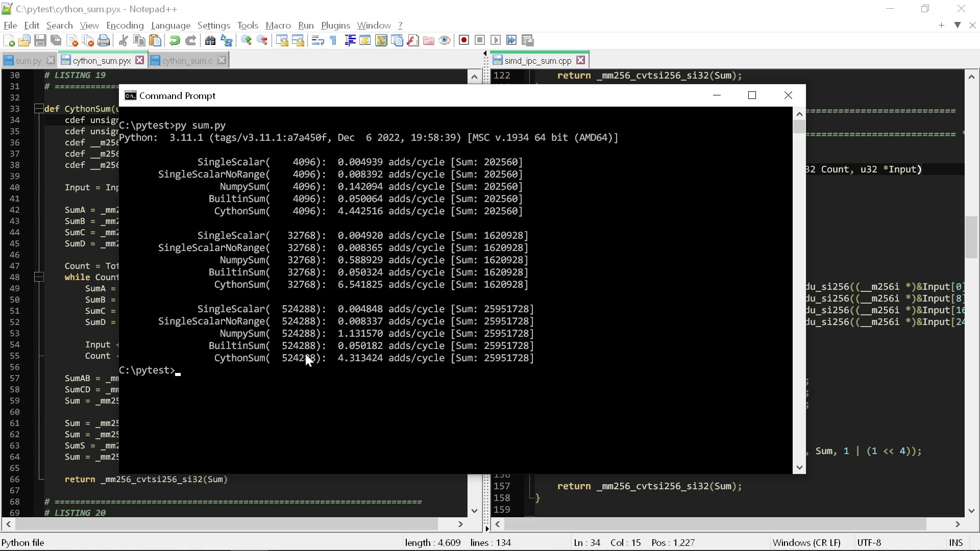This screenshot has width=980, height=551.
Task: Click the New file toolbar icon
Action: 9,41
